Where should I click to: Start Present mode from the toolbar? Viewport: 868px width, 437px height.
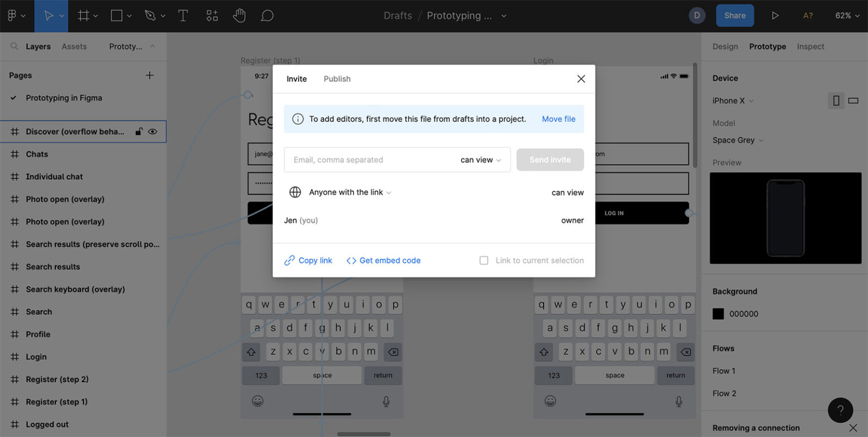(775, 15)
